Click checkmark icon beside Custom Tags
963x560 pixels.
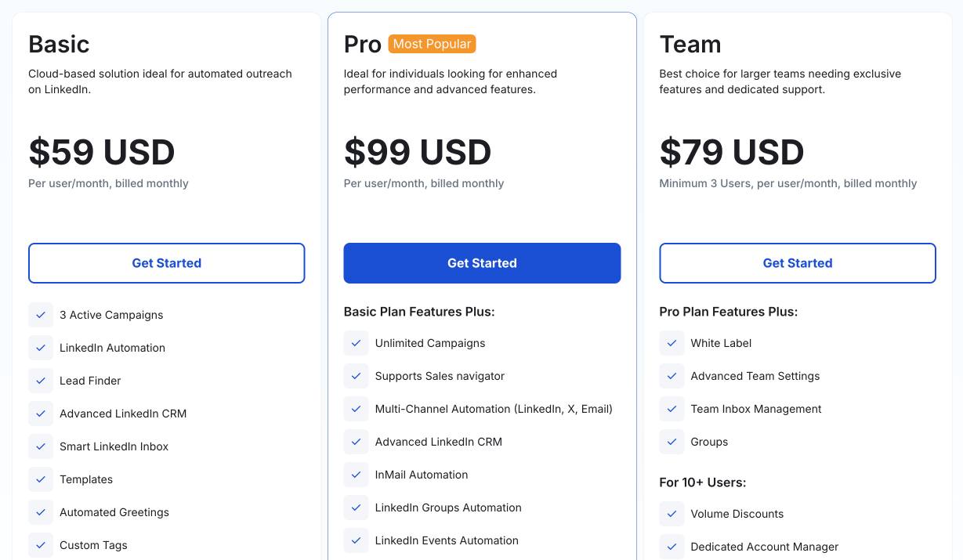pyautogui.click(x=41, y=545)
